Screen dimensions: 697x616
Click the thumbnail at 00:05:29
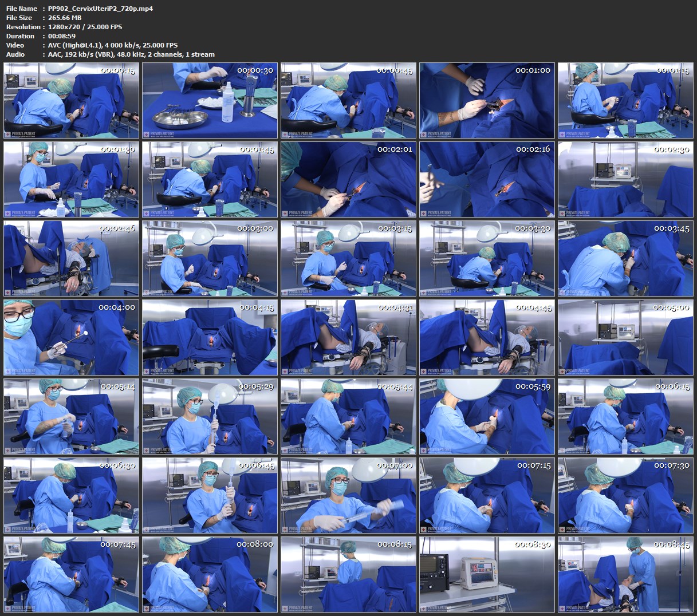(210, 416)
